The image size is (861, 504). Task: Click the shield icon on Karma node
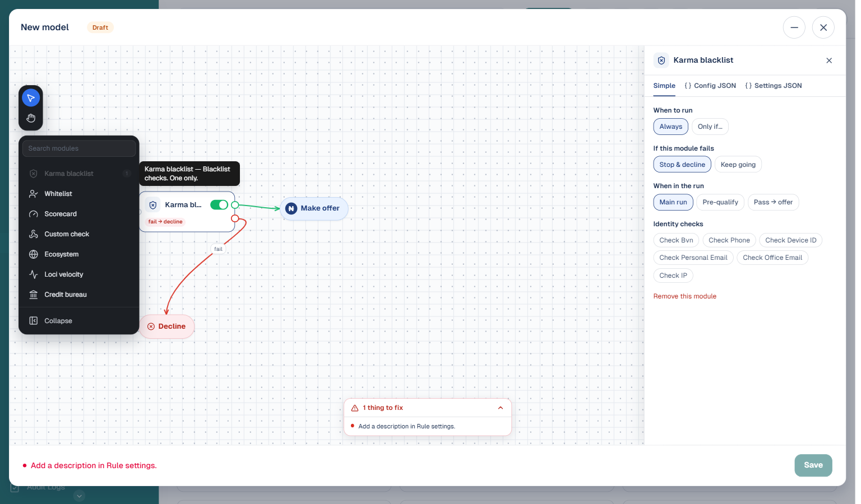click(x=153, y=205)
